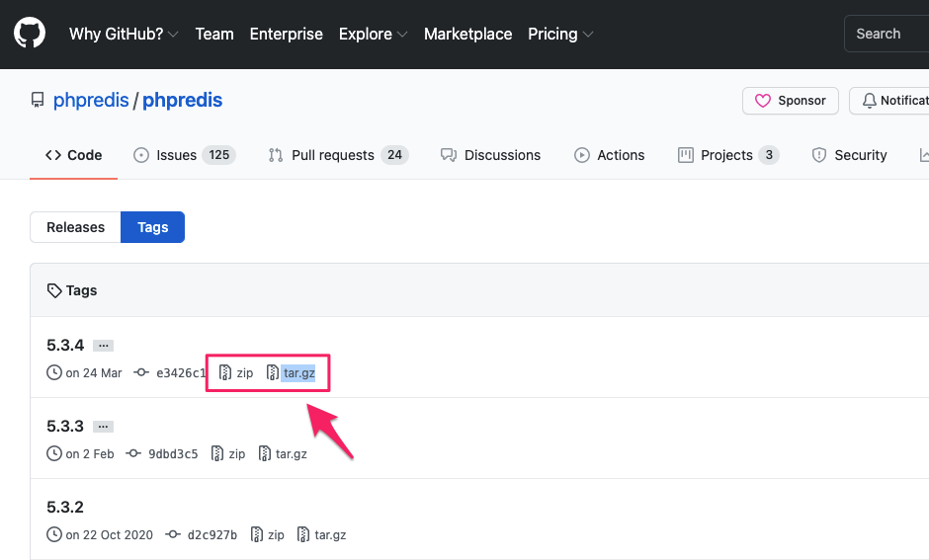Screen dimensions: 929x560
Task: Open commit e3426c1 link
Action: 181,373
